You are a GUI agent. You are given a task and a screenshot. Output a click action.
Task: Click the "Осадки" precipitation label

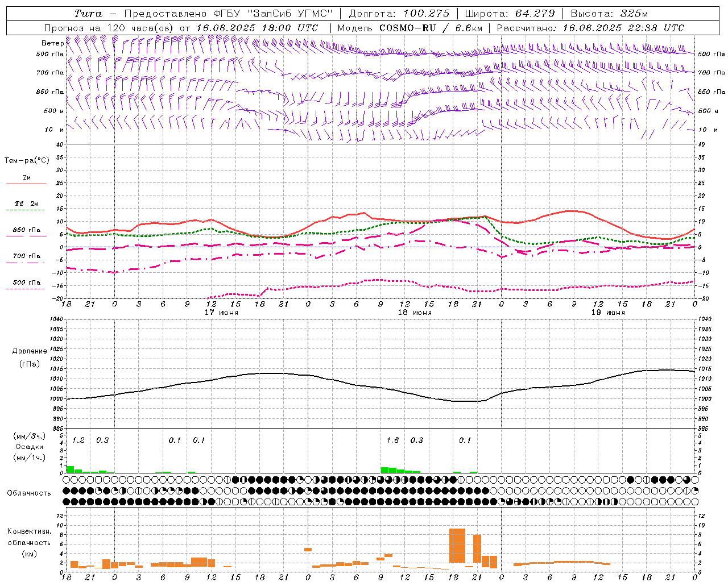pos(29,447)
